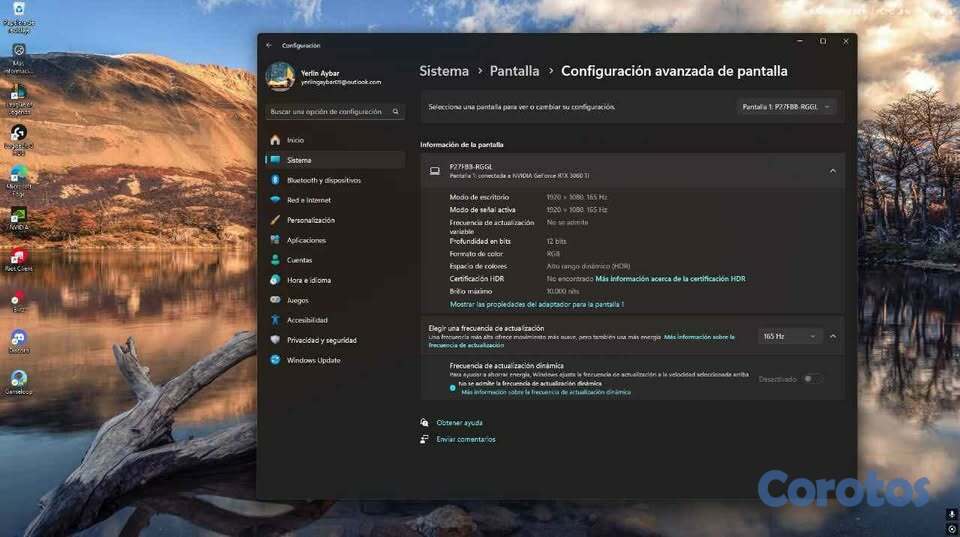Click the Accesibilidad sidebar icon
Image resolution: width=960 pixels, height=537 pixels.
point(275,320)
